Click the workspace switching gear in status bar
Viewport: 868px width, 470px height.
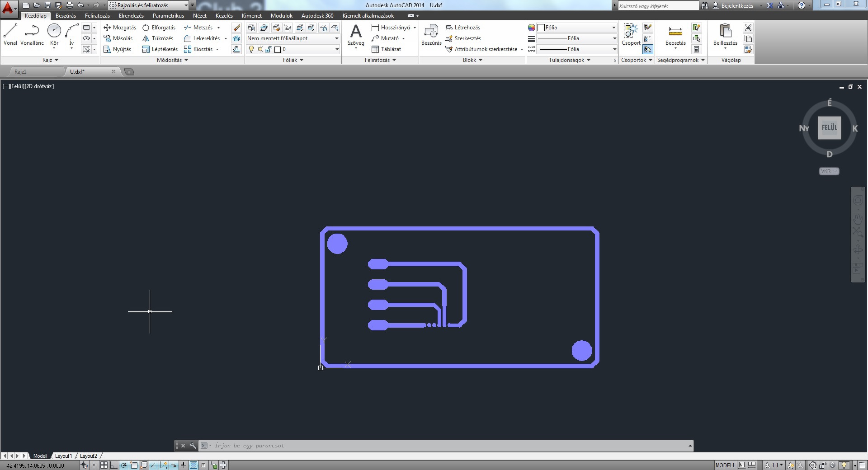[812, 465]
